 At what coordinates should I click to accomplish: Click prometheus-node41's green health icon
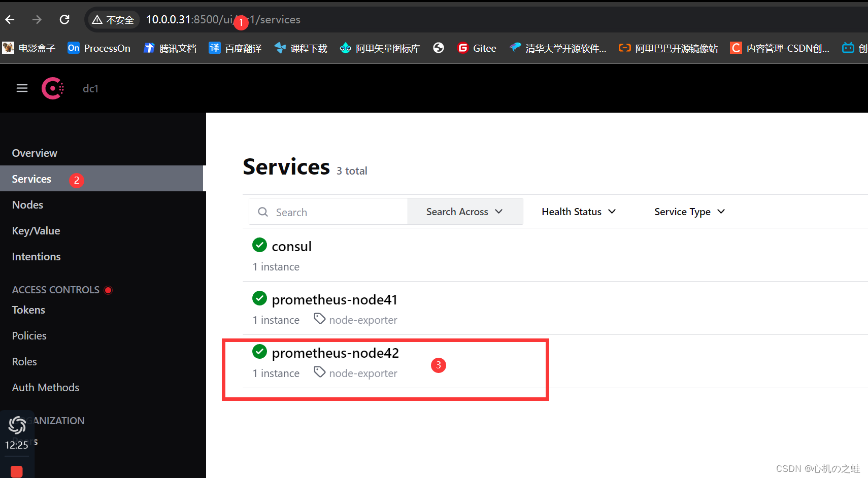coord(259,298)
